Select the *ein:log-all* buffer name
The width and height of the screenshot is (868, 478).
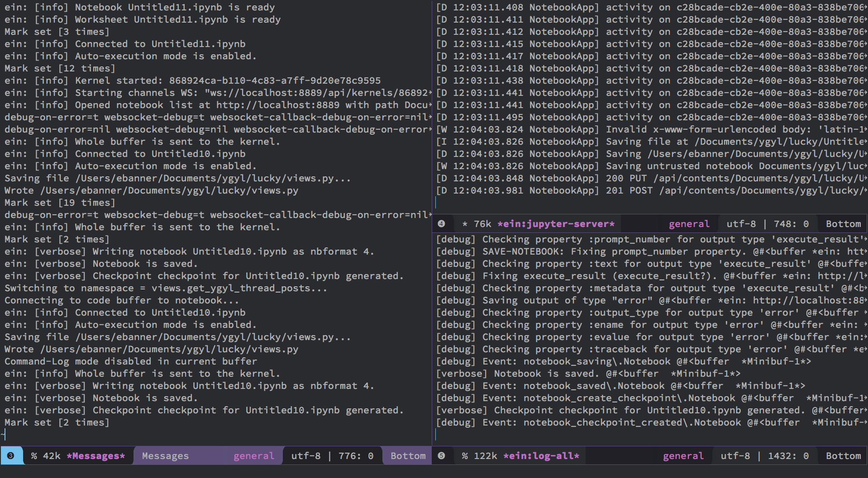pyautogui.click(x=541, y=456)
